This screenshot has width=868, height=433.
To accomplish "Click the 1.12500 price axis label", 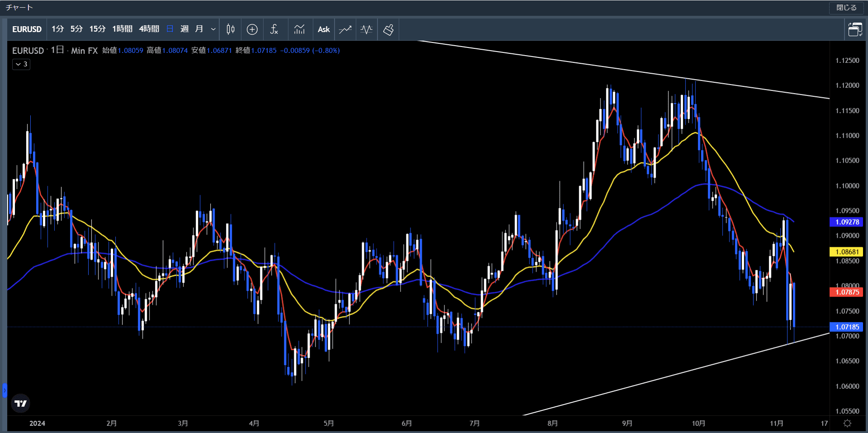I will click(847, 61).
